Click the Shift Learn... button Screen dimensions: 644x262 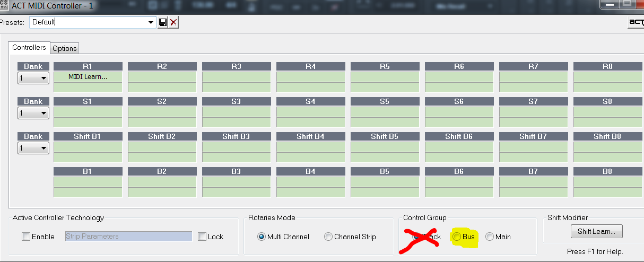[x=597, y=231]
